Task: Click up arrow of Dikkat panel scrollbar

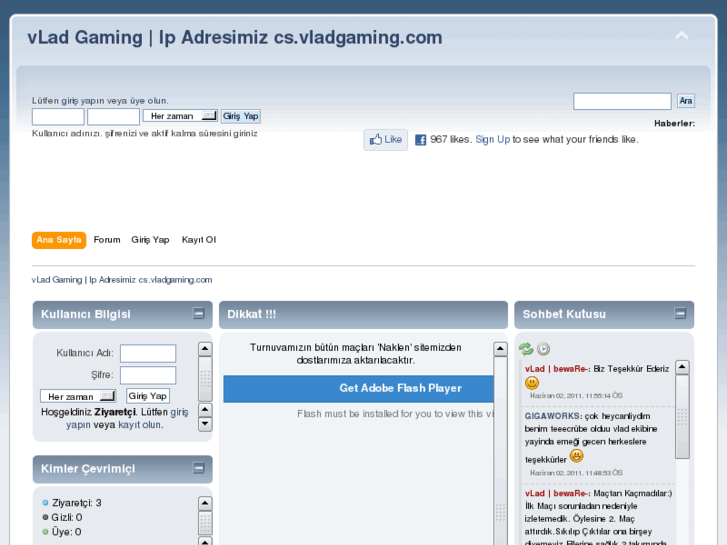Action: coord(500,349)
